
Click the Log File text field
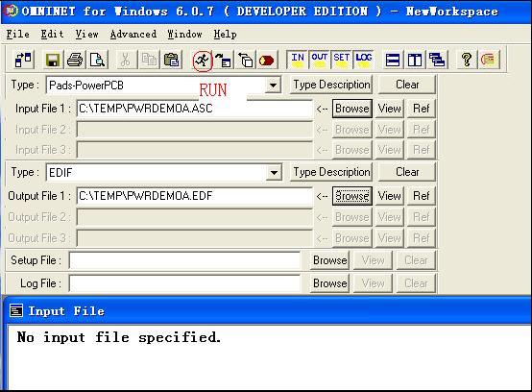click(x=184, y=283)
